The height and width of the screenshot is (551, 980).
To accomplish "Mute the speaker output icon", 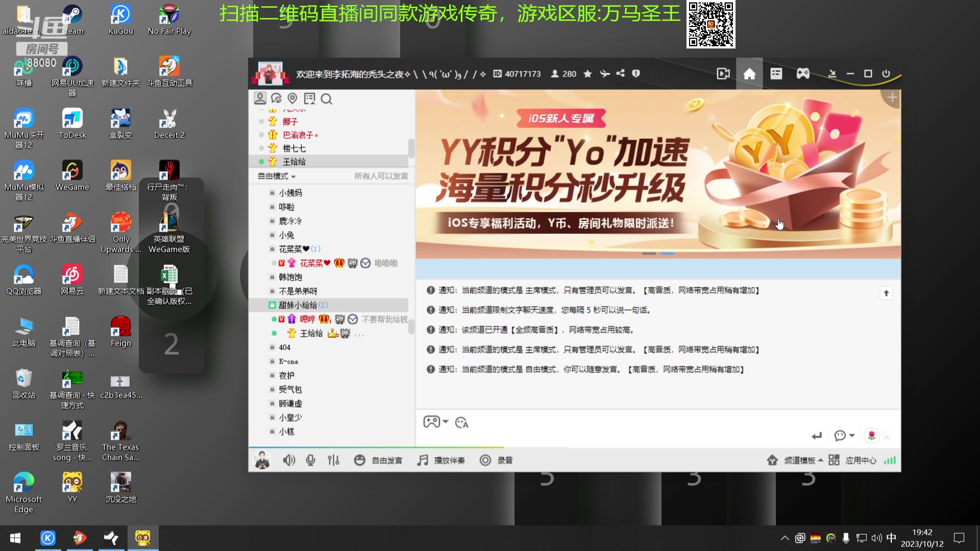I will pyautogui.click(x=289, y=460).
